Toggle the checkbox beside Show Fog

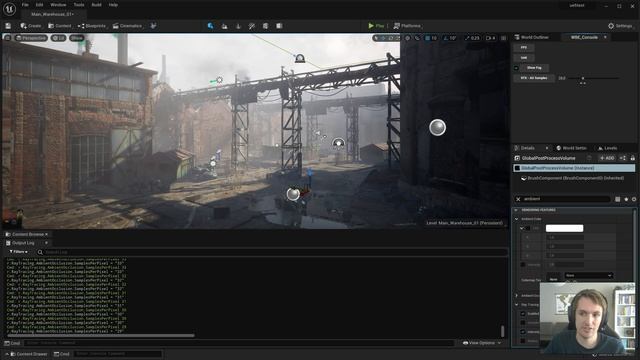(x=516, y=68)
